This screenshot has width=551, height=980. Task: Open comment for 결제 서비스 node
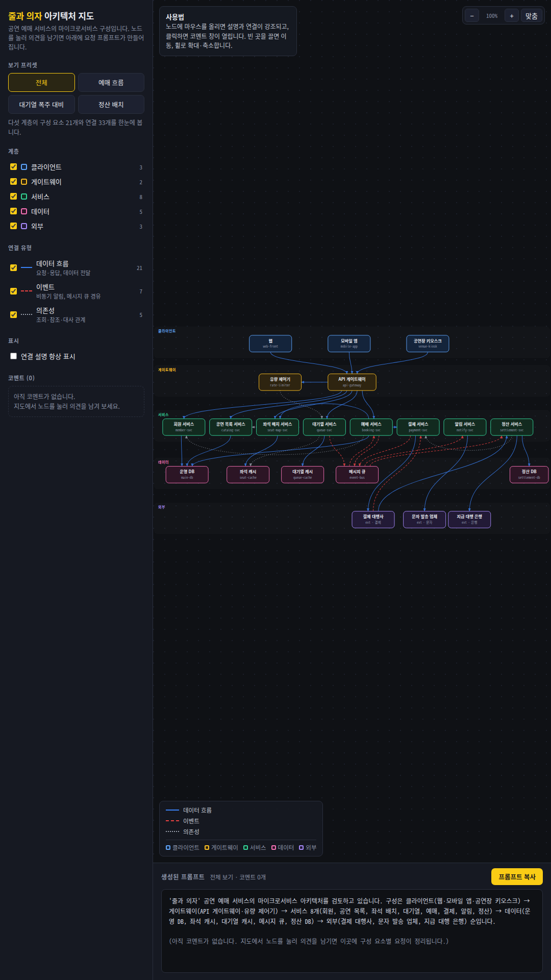click(418, 427)
